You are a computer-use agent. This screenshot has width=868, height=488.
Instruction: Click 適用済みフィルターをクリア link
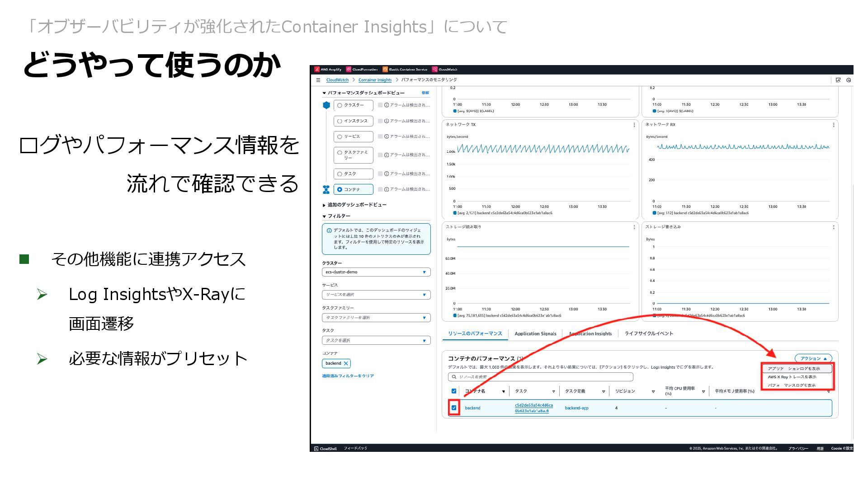click(x=348, y=376)
